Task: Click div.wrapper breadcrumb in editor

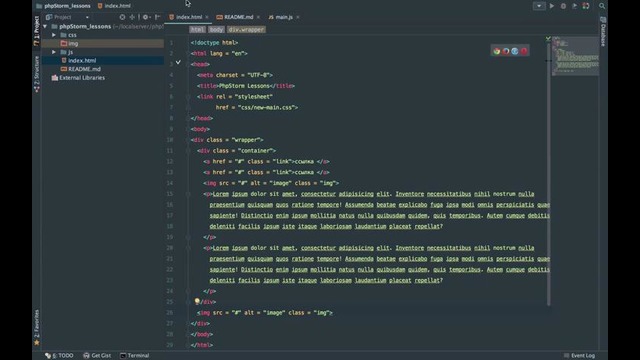Action: point(247,30)
